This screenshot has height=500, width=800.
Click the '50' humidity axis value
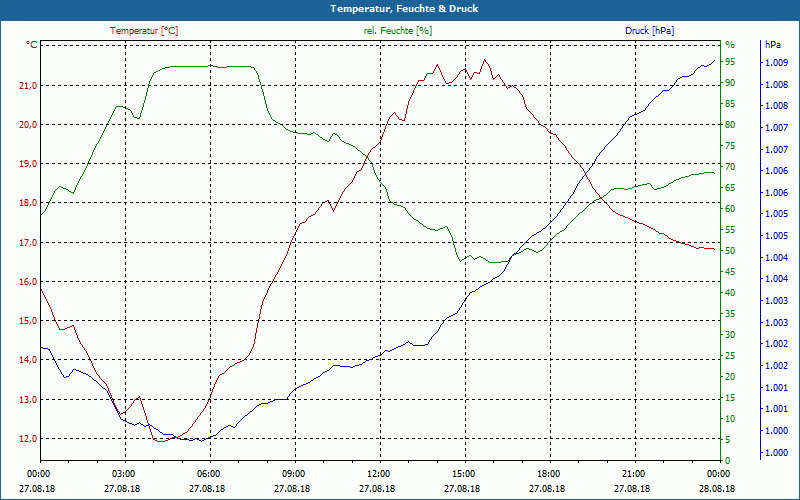click(x=730, y=251)
